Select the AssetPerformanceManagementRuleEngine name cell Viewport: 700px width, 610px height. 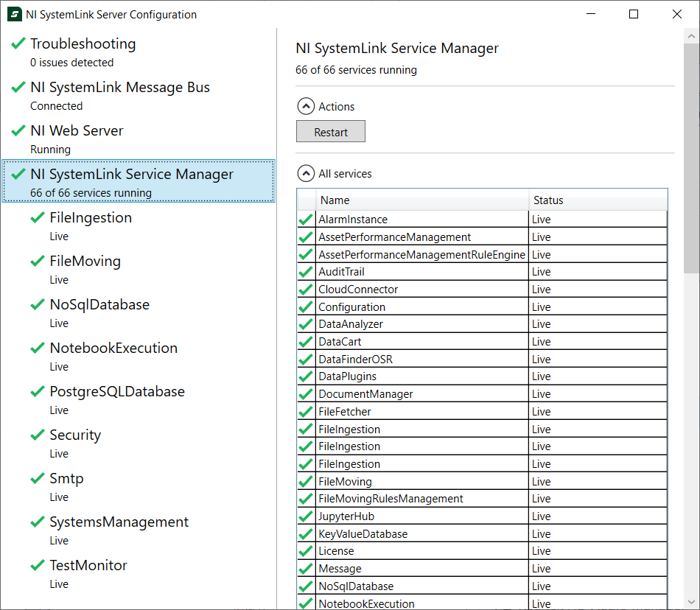422,254
